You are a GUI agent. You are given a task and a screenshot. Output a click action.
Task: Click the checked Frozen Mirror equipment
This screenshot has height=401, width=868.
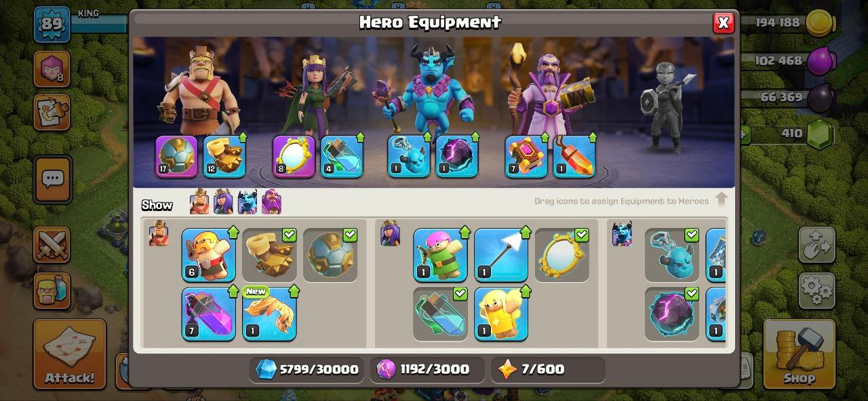tap(562, 255)
